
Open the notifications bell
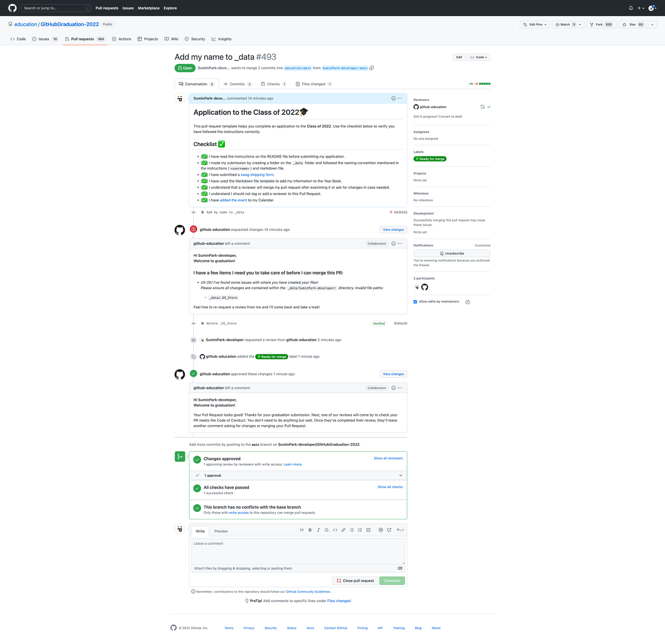631,8
